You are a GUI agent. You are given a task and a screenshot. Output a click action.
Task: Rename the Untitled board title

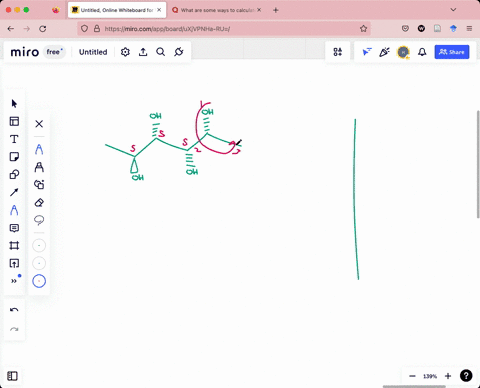click(93, 52)
